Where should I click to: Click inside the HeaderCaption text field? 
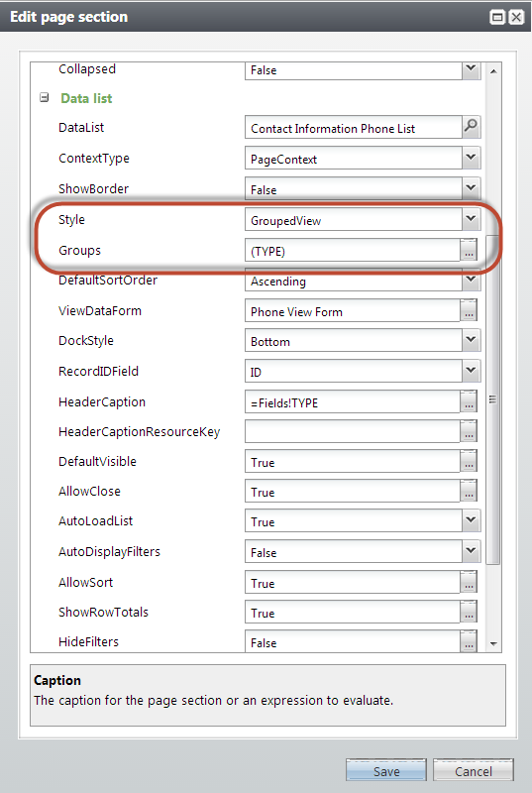click(x=352, y=402)
